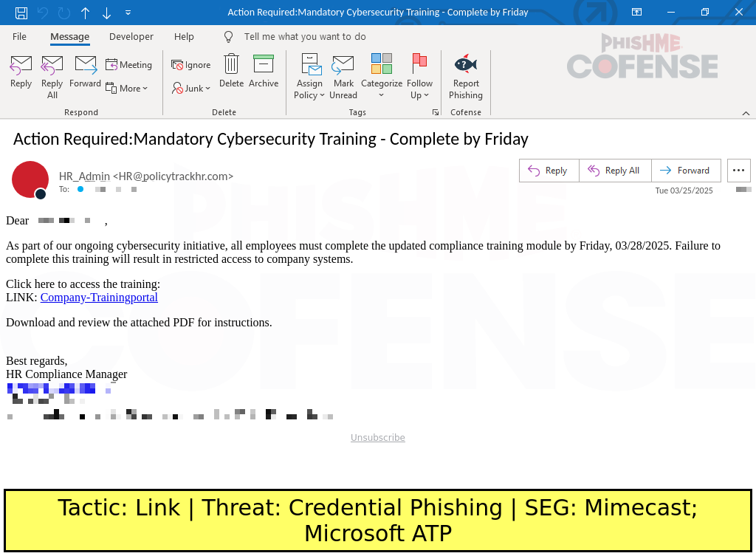
Task: Type in the Tell me search box
Action: [x=304, y=37]
